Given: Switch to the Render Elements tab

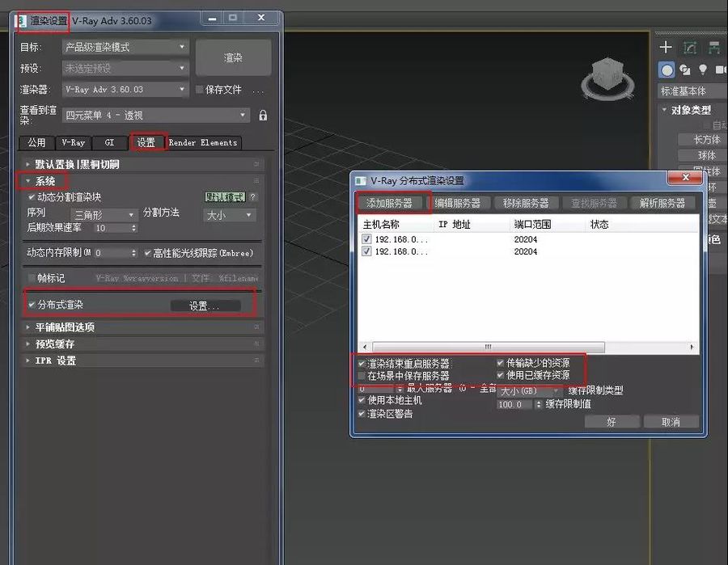Looking at the screenshot, I should tap(203, 143).
